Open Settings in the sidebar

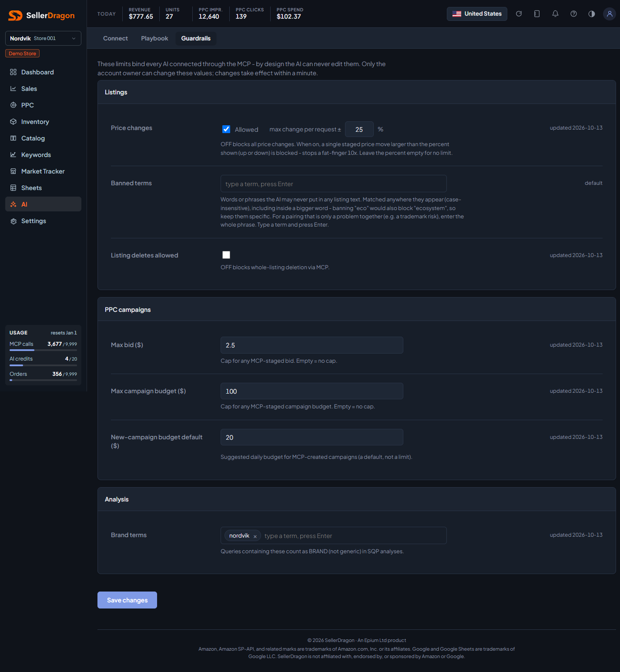[x=43, y=221]
